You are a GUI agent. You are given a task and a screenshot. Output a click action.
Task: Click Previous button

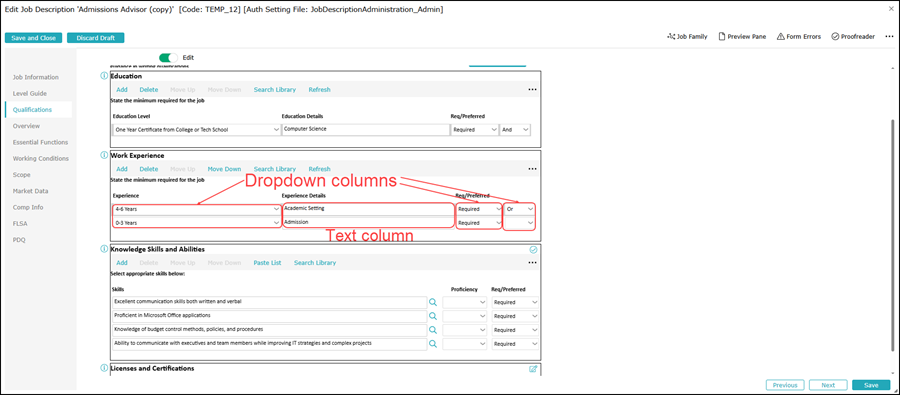785,385
